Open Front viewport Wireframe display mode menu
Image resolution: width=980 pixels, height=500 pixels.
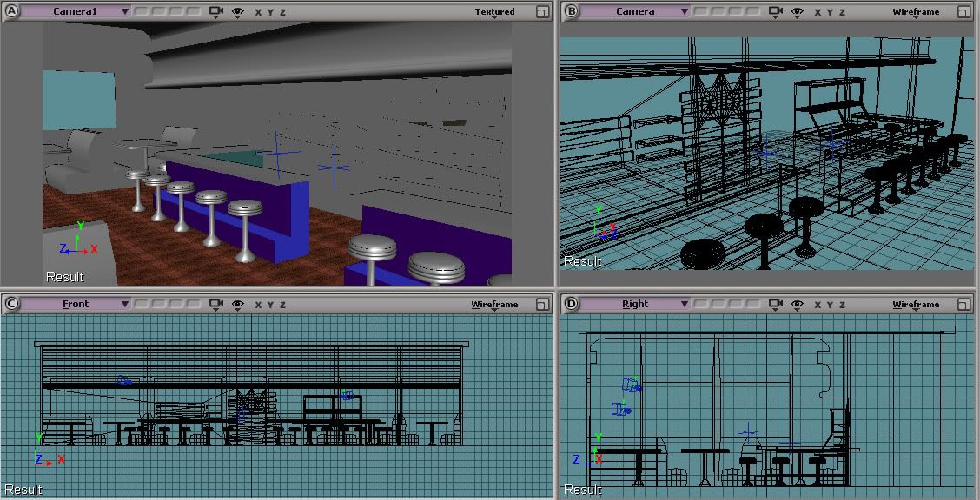(494, 305)
